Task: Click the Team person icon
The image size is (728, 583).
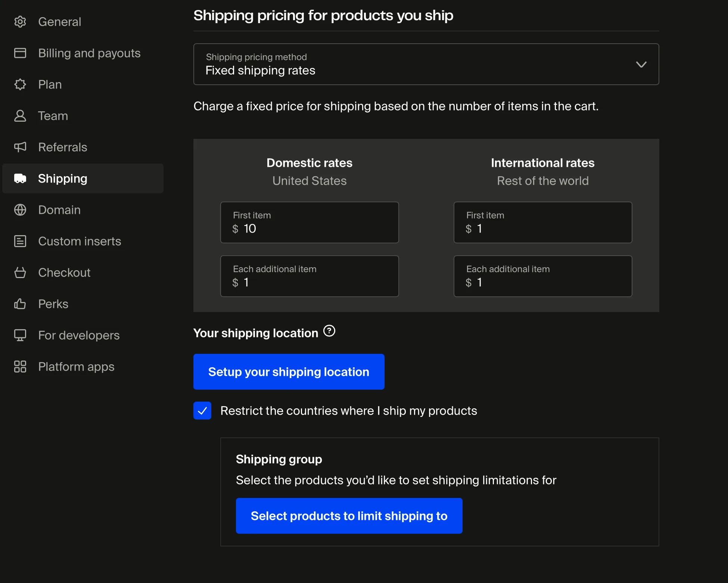Action: (20, 116)
